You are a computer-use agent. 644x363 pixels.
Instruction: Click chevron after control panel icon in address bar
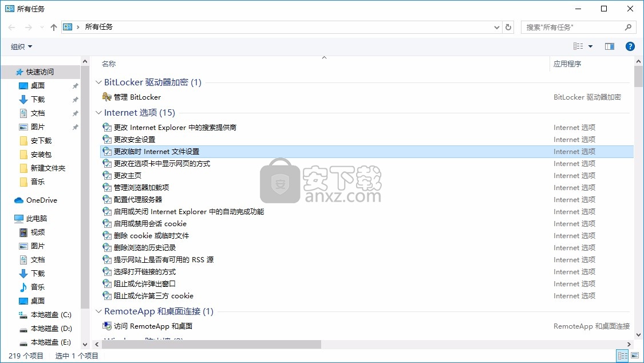point(78,27)
